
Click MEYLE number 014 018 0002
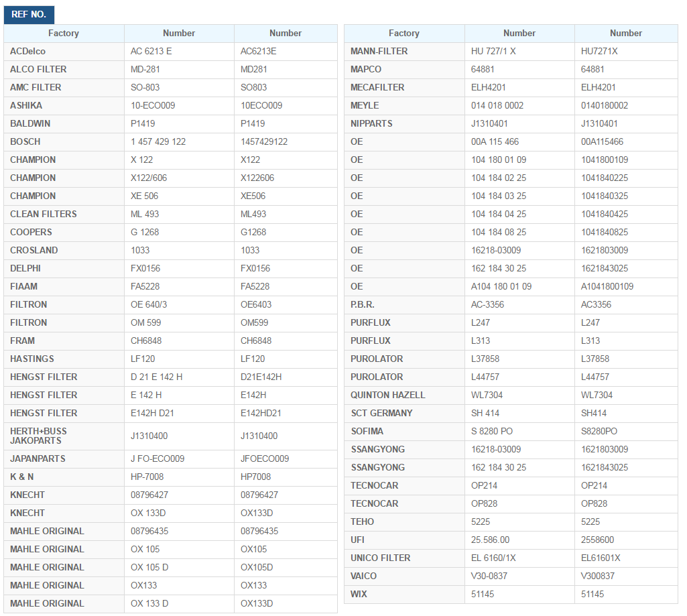(x=497, y=106)
